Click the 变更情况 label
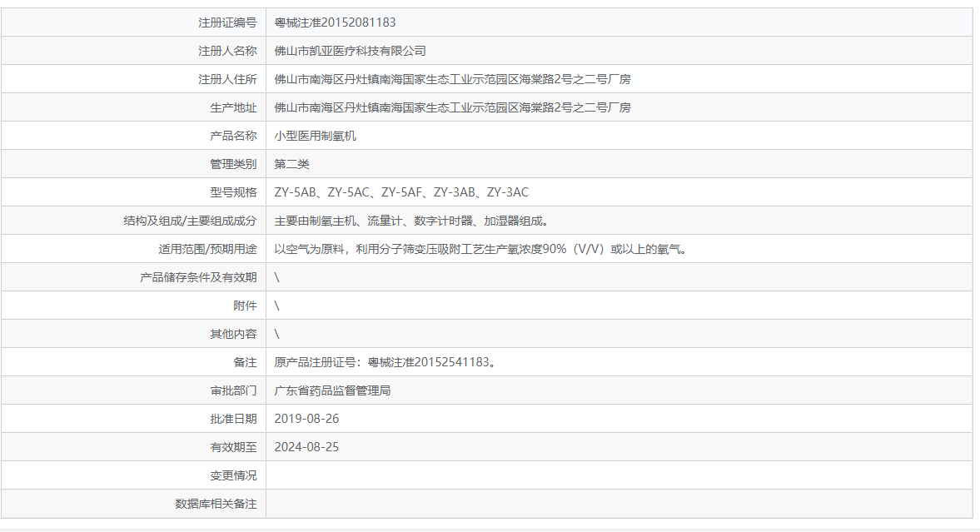This screenshot has width=980, height=532. click(233, 475)
